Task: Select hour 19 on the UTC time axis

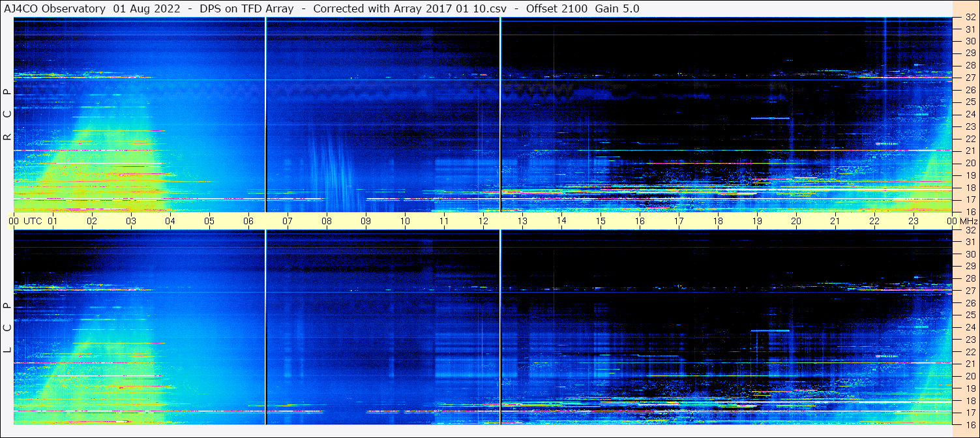Action: [757, 221]
